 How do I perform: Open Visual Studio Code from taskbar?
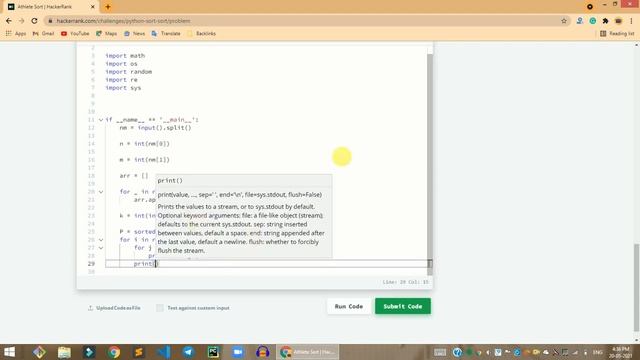164,352
